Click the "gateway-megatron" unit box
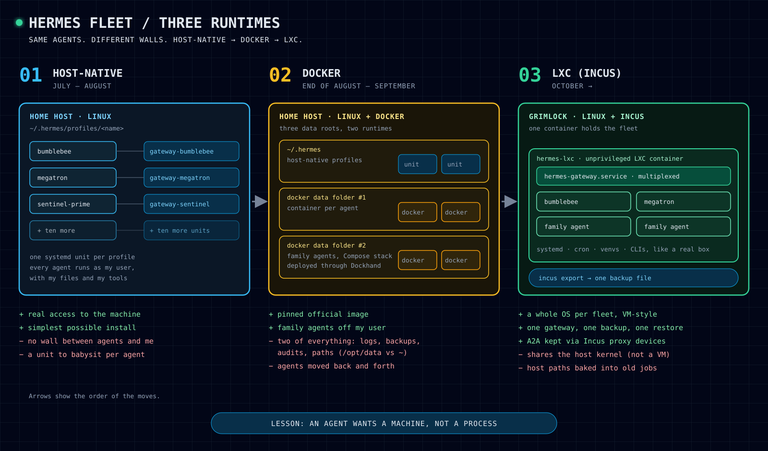This screenshot has height=451, width=768. [x=192, y=178]
